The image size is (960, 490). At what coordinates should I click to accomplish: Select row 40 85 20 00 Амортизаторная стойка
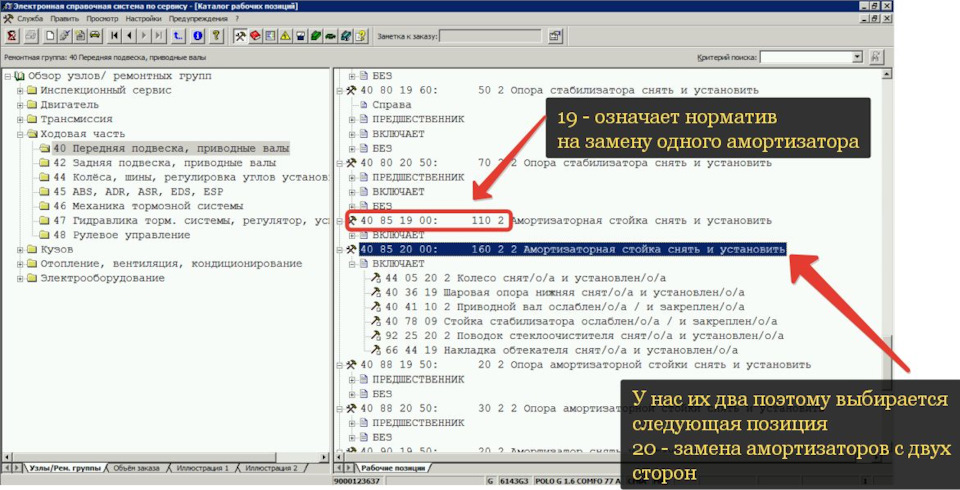pyautogui.click(x=572, y=250)
